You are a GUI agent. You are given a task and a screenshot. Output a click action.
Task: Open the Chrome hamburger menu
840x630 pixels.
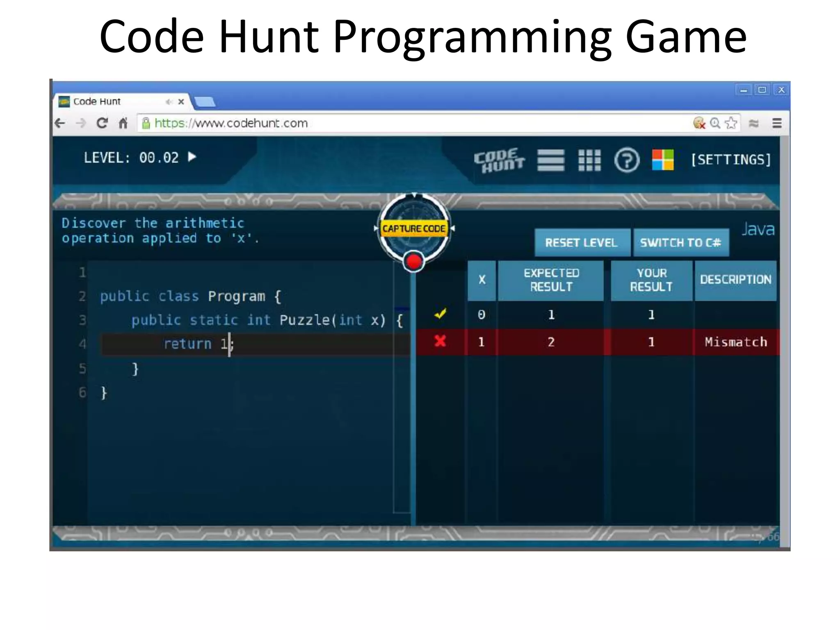coord(777,123)
